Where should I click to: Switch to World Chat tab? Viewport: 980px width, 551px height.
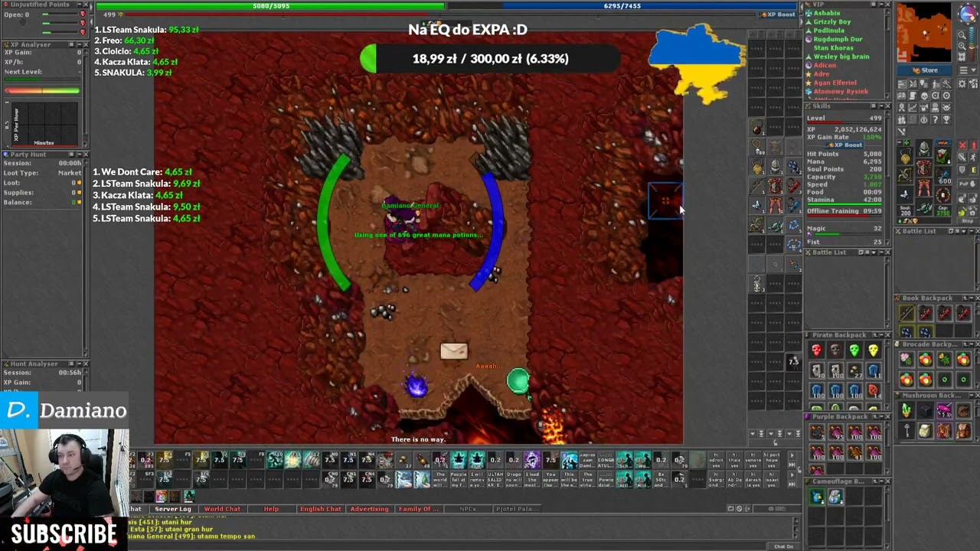point(222,509)
